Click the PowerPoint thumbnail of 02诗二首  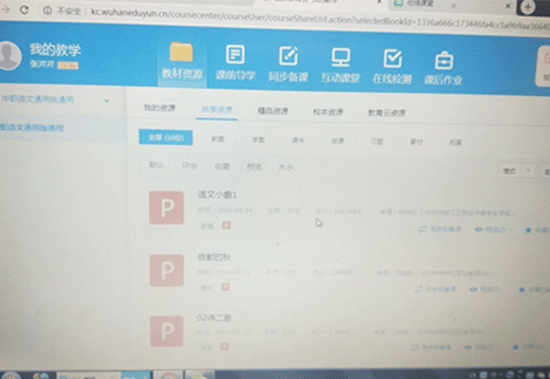(x=167, y=331)
